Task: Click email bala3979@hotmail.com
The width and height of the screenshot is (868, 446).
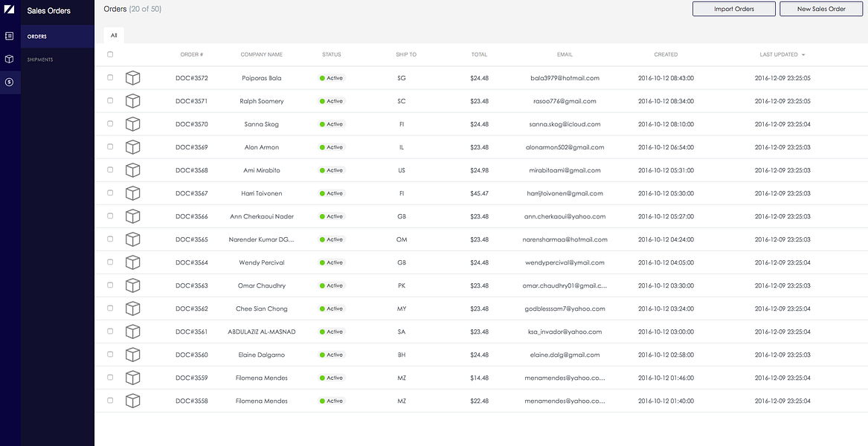Action: [x=565, y=78]
